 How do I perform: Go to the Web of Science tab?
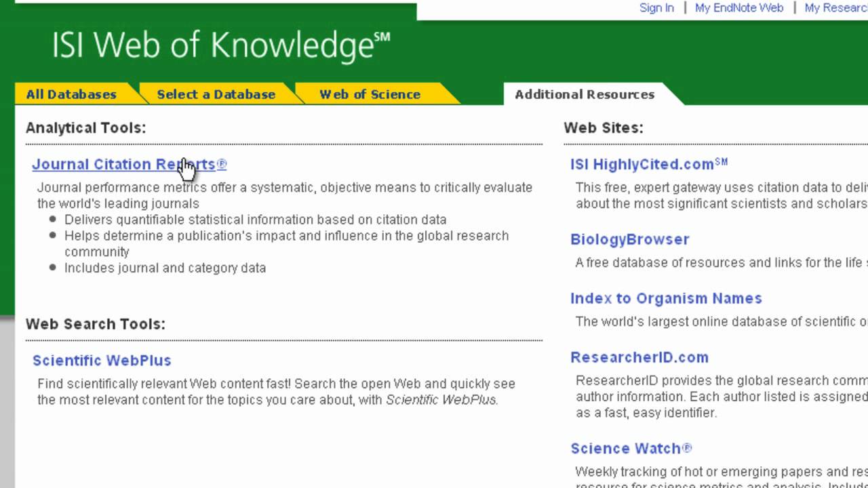click(x=370, y=95)
